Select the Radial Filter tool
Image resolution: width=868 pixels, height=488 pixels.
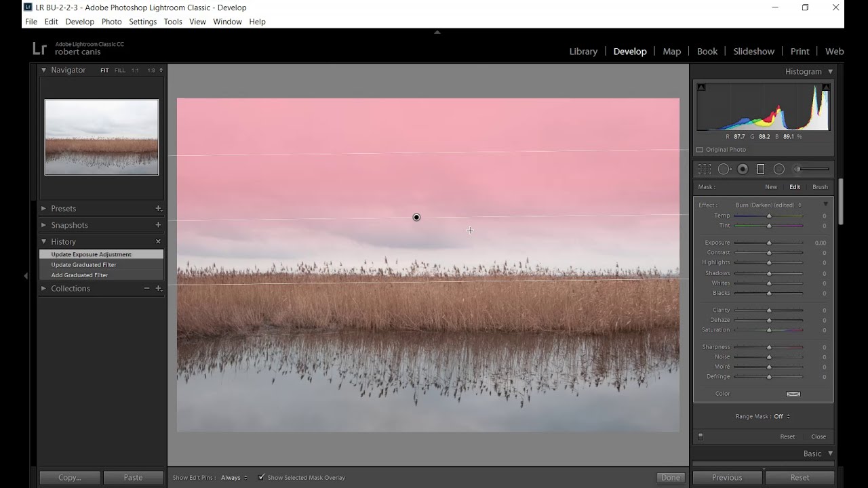click(779, 169)
